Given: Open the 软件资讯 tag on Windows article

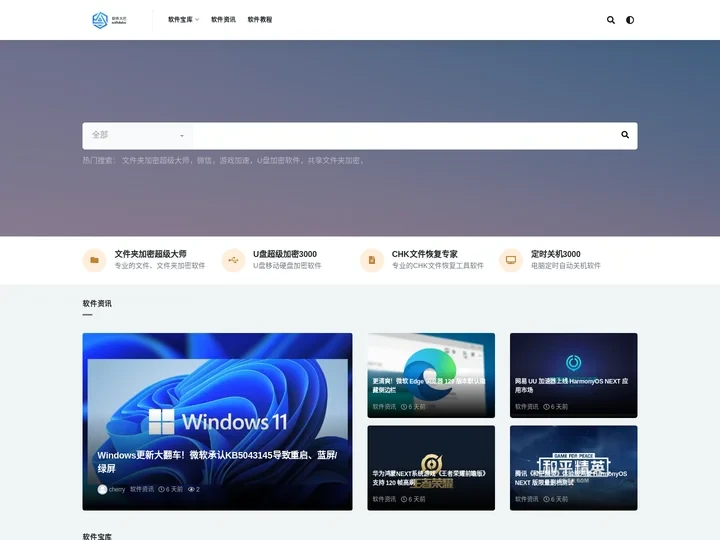Looking at the screenshot, I should click(x=142, y=489).
